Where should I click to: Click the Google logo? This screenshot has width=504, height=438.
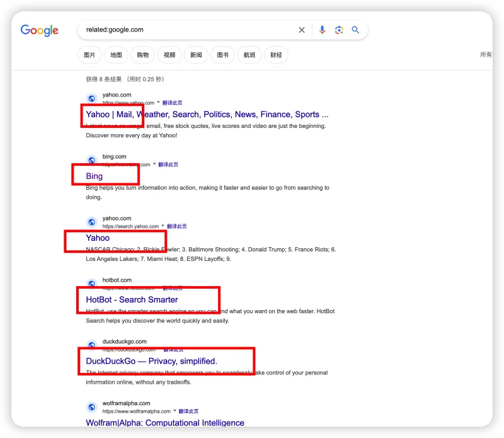tap(39, 30)
